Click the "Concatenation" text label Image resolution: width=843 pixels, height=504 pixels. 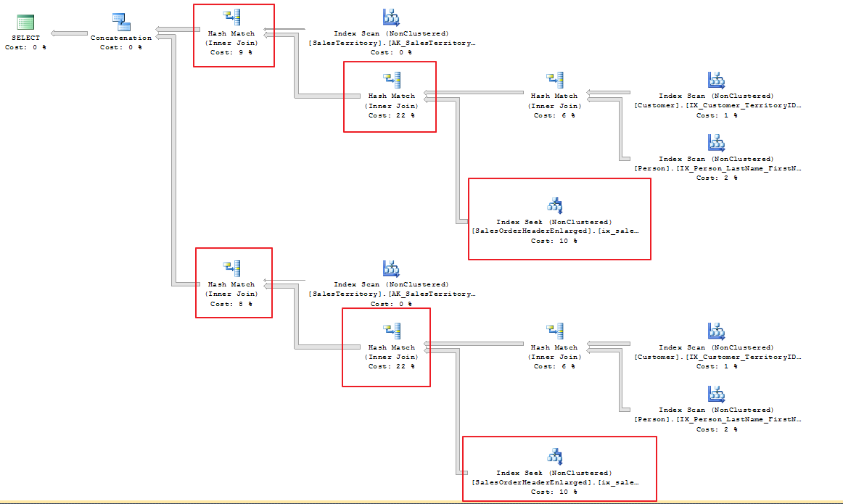[x=121, y=38]
